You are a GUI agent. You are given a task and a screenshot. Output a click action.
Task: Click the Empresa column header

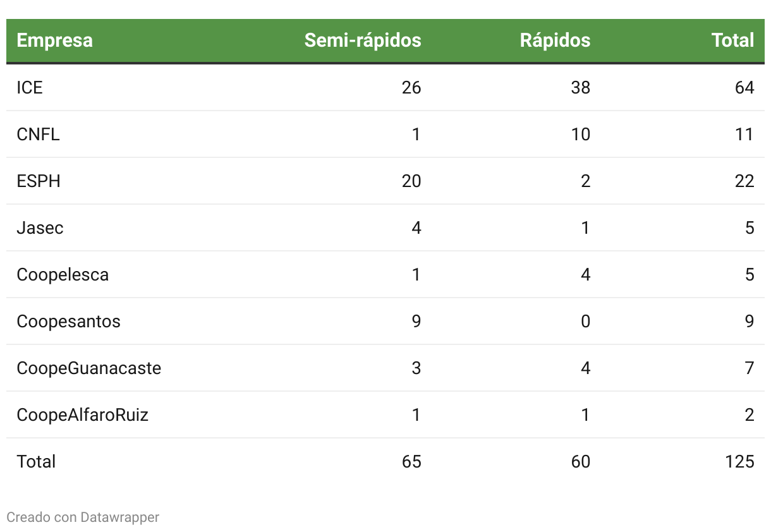(x=54, y=40)
